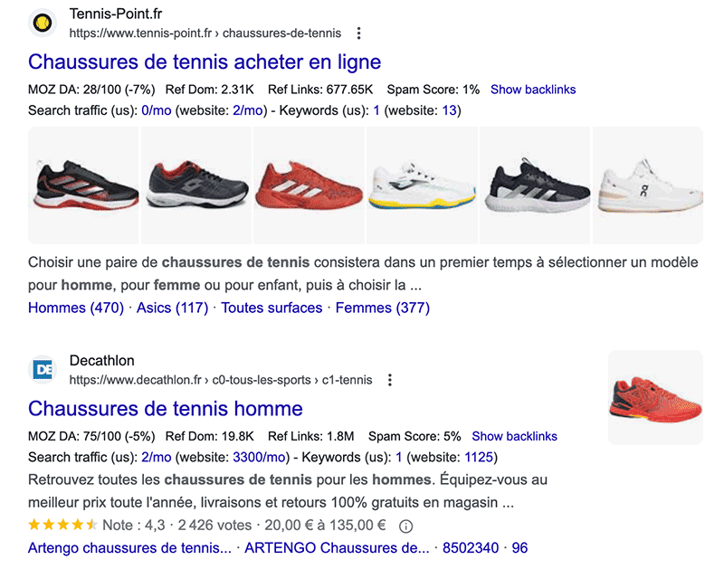Screen dimensions: 724x588
Task: Click 'MOZ DA: 75/100 (-5%)' text
Action: click(91, 436)
